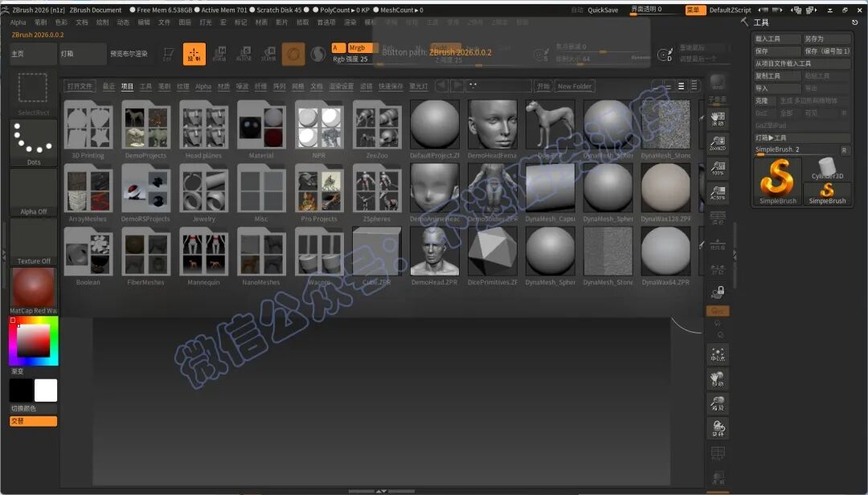Viewport: 868px width, 495px height.
Task: Toggle the orange 交替 alternate color button
Action: (x=33, y=421)
